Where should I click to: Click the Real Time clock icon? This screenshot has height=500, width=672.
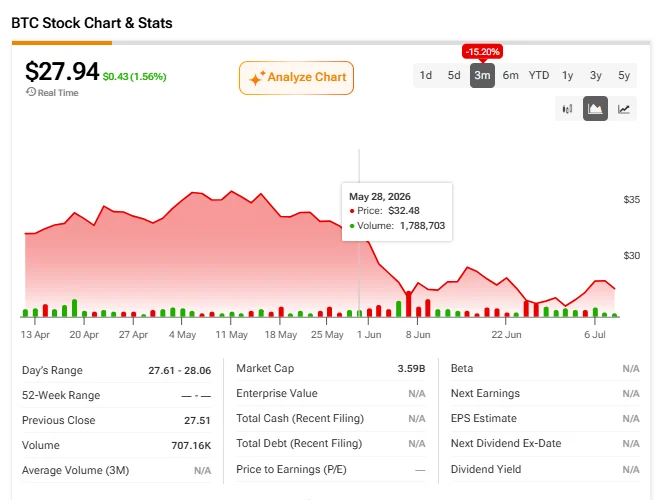(31, 92)
